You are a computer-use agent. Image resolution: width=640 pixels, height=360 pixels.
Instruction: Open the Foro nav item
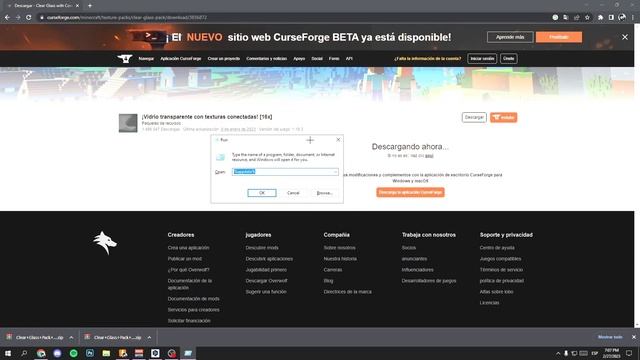(334, 59)
